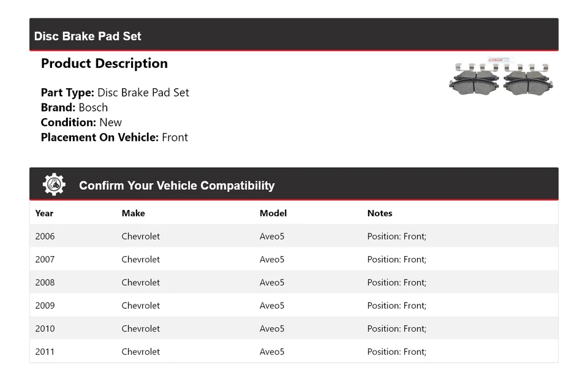This screenshot has height=381, width=588.
Task: Click the 2010 row's Position: Front note
Action: [396, 328]
